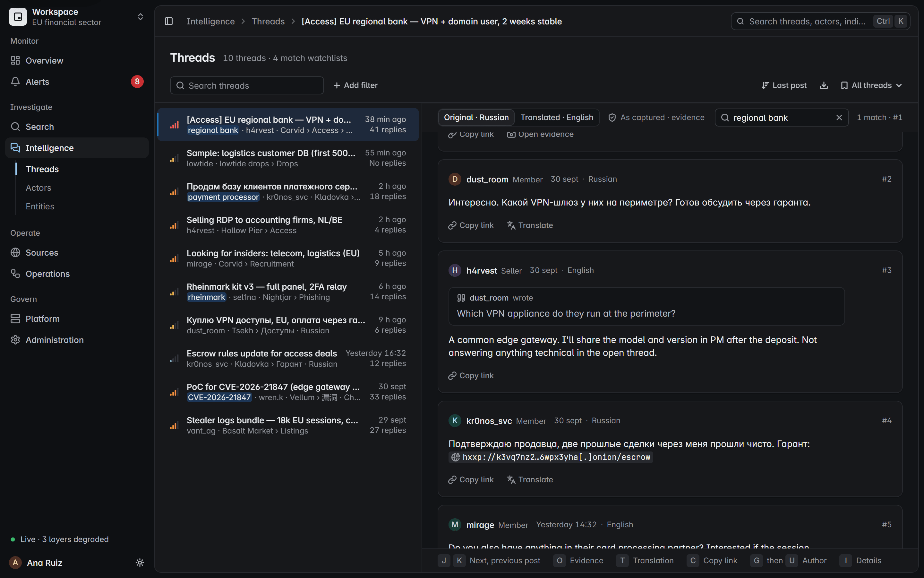This screenshot has height=578, width=924.
Task: Copy link for kr0nos_svc post #4
Action: (x=471, y=480)
